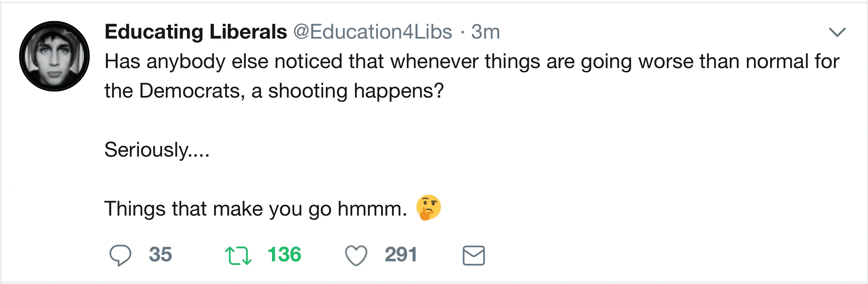This screenshot has height=284, width=868.
Task: Open the Educating Liberals profile avatar
Action: pyautogui.click(x=54, y=56)
